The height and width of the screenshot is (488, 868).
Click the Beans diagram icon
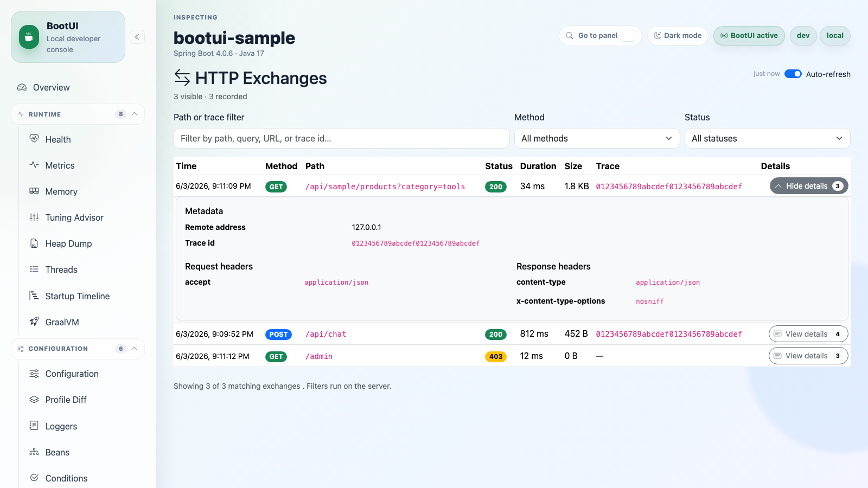pyautogui.click(x=34, y=452)
